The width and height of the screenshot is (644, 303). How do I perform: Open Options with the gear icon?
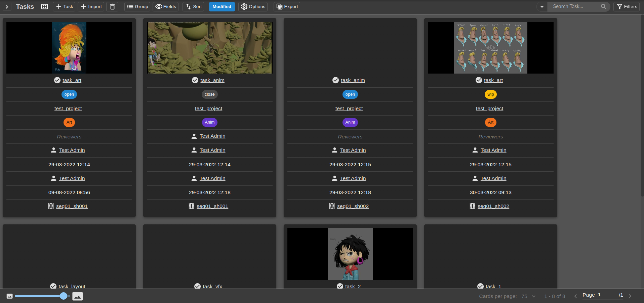[x=244, y=6]
